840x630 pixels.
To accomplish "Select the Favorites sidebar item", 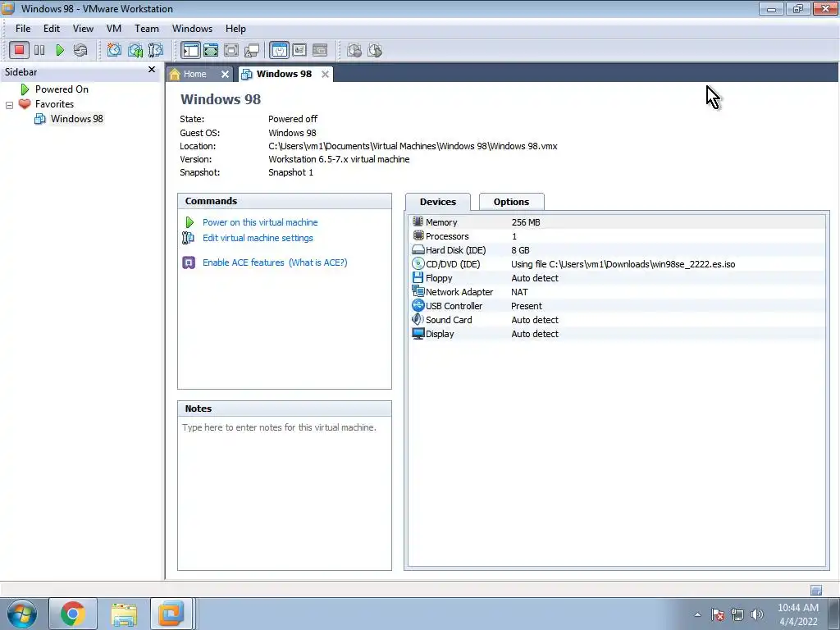I will coord(54,104).
